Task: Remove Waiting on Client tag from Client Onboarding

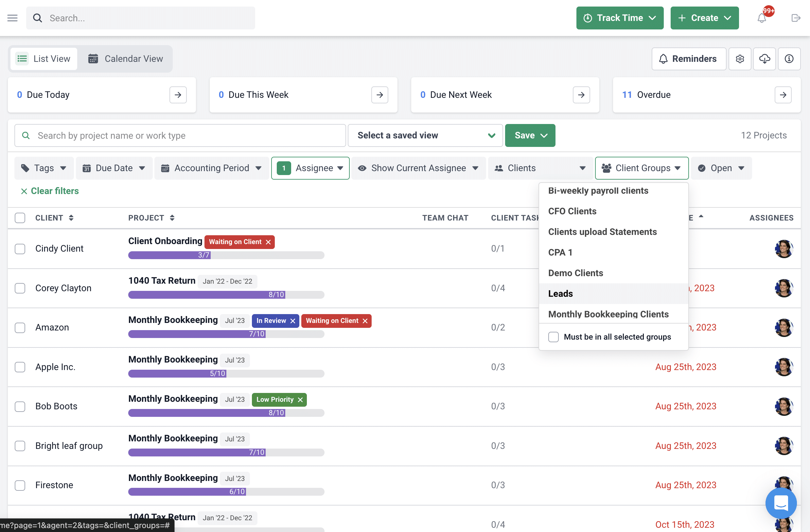Action: [x=268, y=242]
